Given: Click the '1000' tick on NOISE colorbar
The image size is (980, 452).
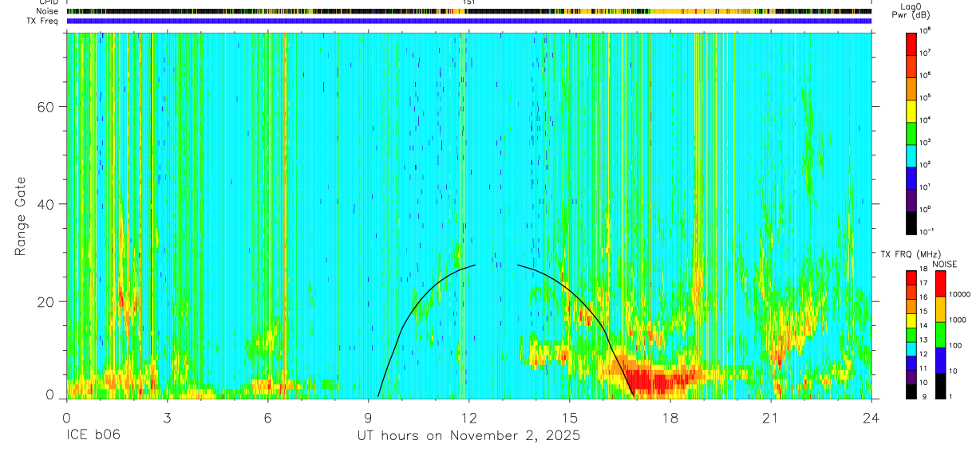Looking at the screenshot, I should [957, 320].
